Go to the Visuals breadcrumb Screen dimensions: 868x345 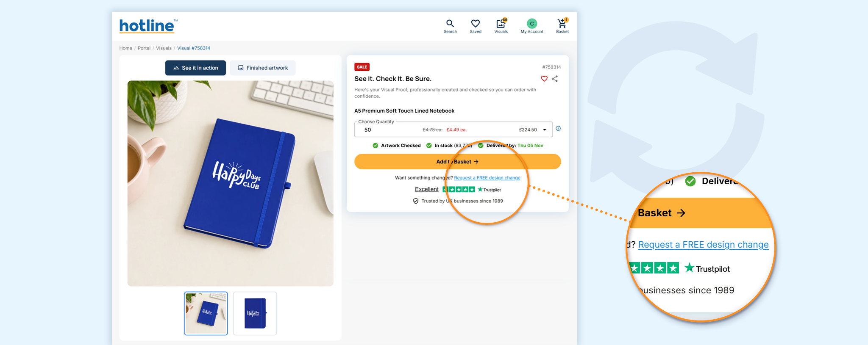coord(164,48)
